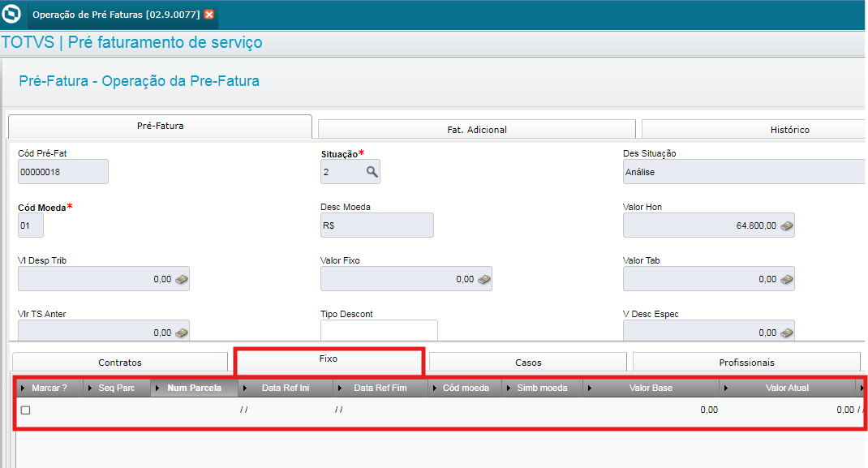This screenshot has height=468, width=868.
Task: Click the Valor Atual column header
Action: 787,389
